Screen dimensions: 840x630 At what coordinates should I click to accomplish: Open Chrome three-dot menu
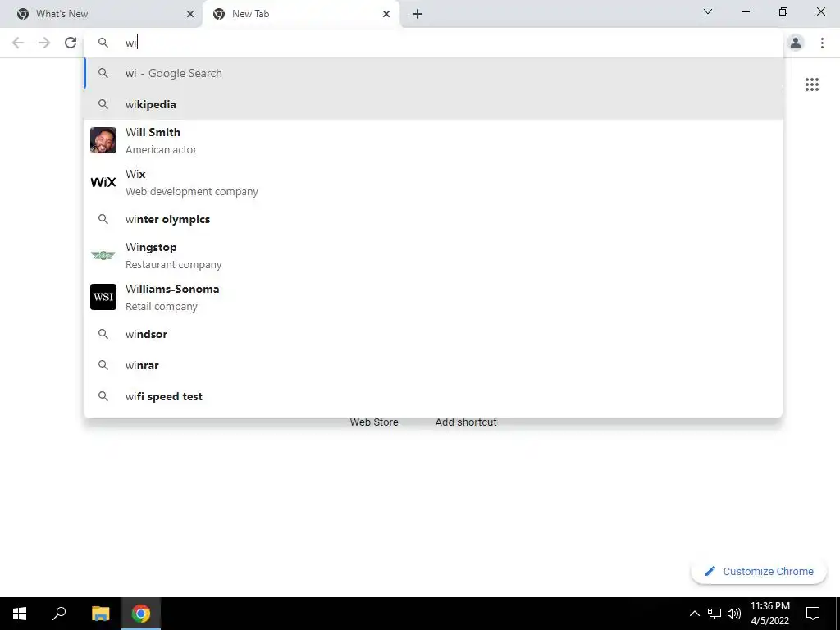[x=822, y=43]
